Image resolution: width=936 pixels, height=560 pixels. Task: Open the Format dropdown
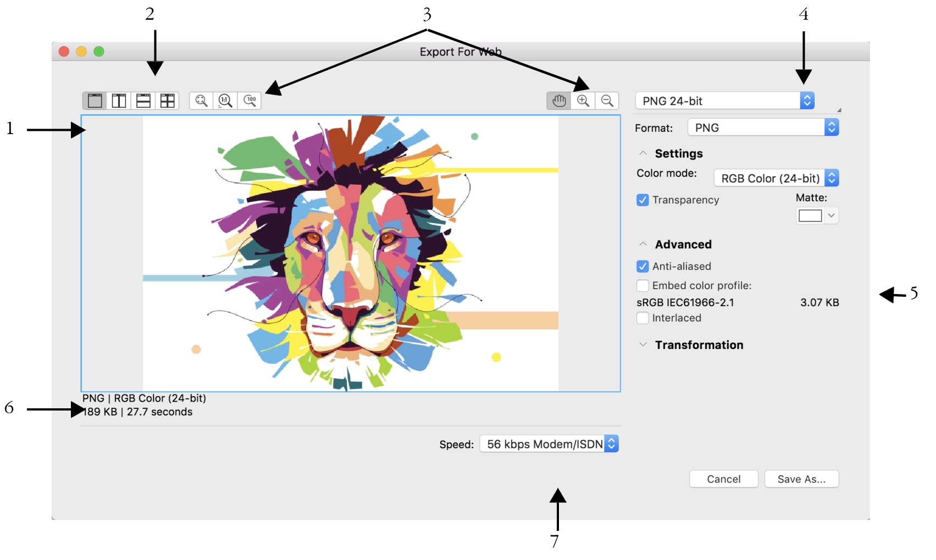[830, 127]
